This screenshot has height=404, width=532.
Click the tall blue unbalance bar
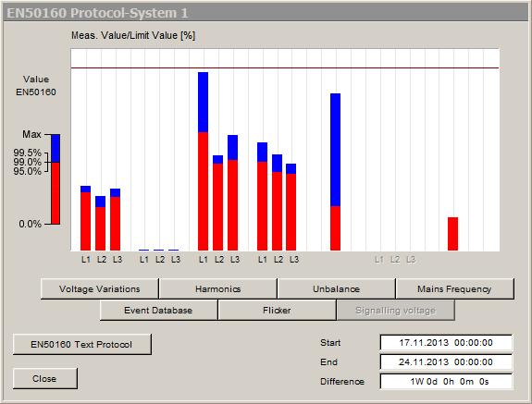click(x=335, y=150)
